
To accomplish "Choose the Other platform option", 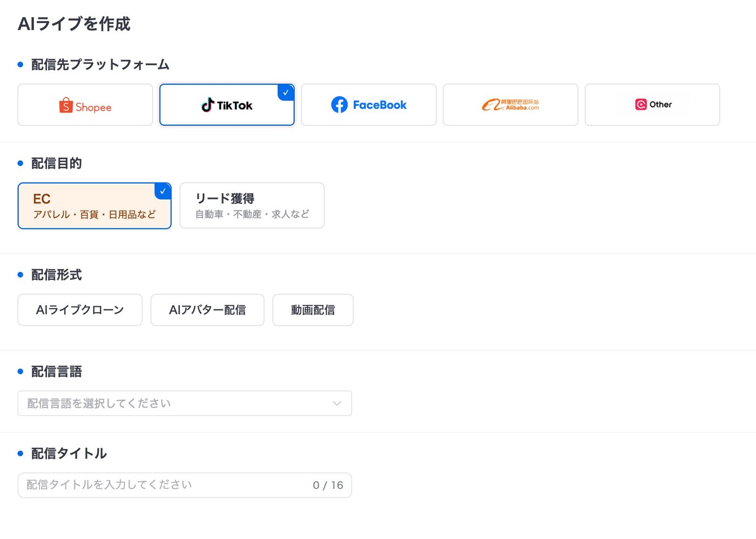I will [x=652, y=105].
